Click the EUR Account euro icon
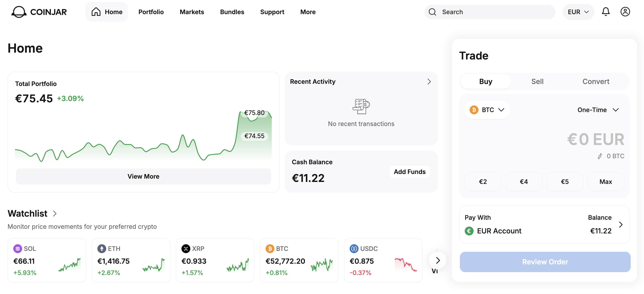 [x=469, y=231]
